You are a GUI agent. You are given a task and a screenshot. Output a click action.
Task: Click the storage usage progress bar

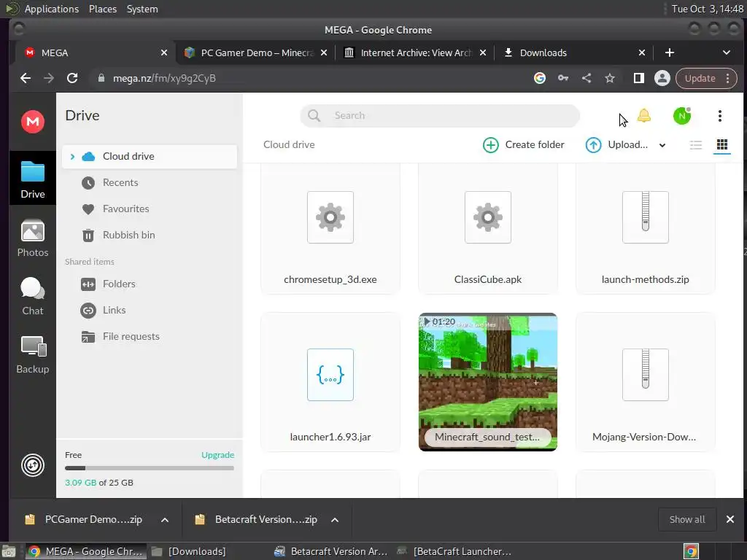(x=149, y=468)
